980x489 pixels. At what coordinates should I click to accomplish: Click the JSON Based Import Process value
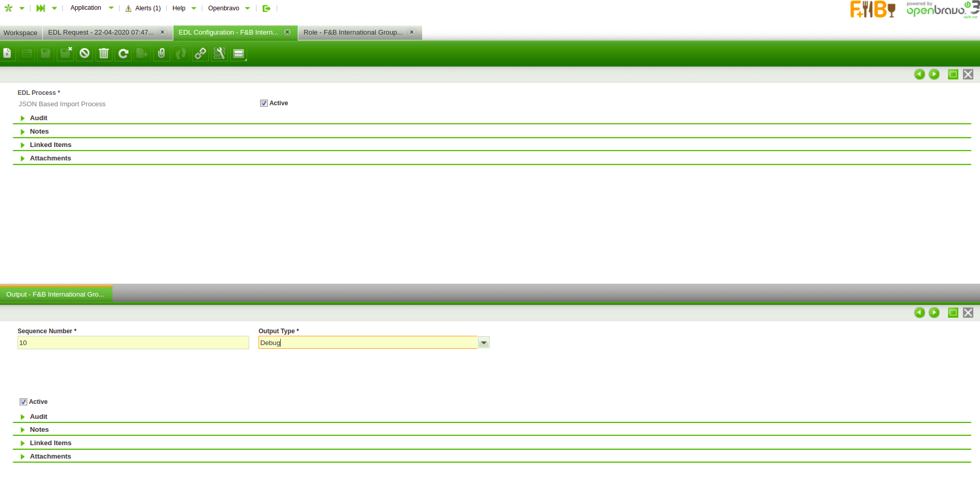62,104
